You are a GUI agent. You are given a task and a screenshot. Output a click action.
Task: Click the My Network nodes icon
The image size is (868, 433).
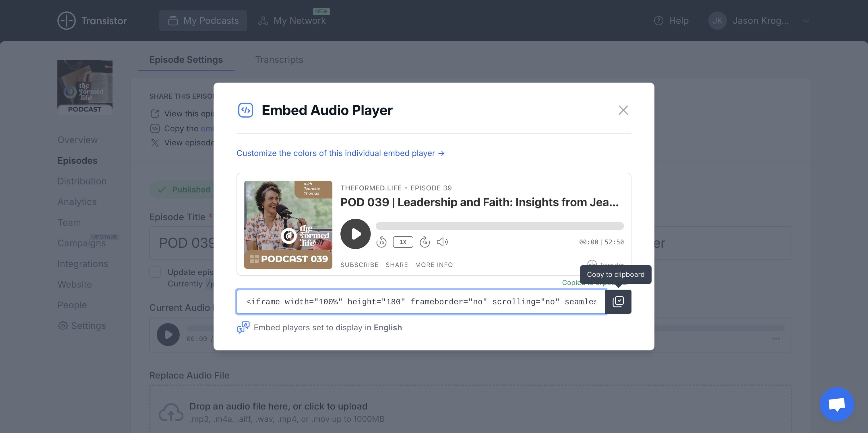point(263,21)
